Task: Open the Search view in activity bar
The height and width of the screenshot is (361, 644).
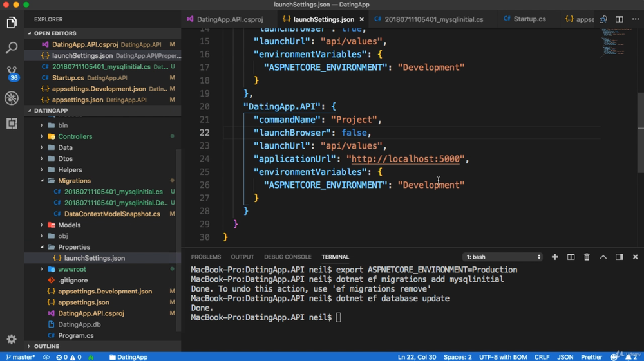Action: click(12, 48)
